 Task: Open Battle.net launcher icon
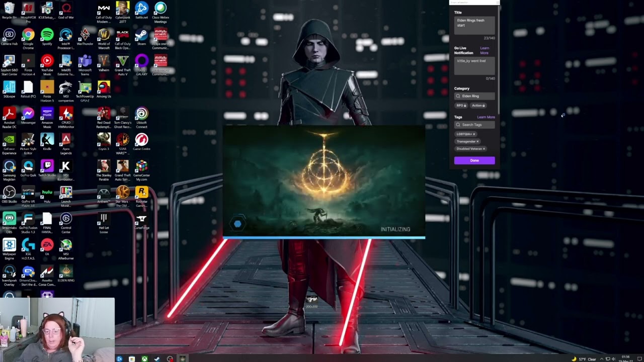pyautogui.click(x=141, y=11)
